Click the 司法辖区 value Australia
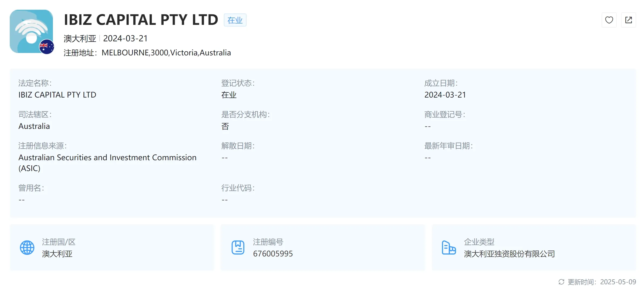Screen dimensions: 644x291 tap(34, 126)
